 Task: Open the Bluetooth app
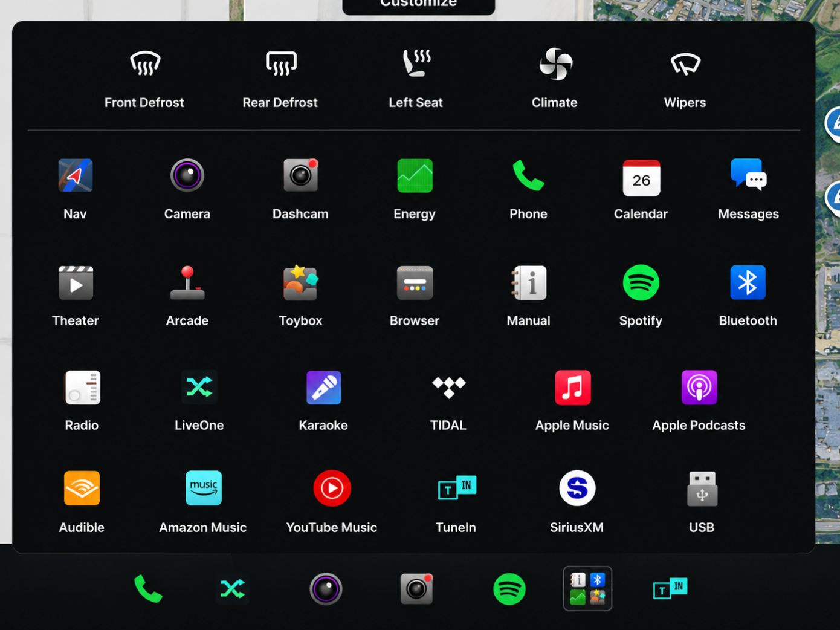tap(748, 296)
